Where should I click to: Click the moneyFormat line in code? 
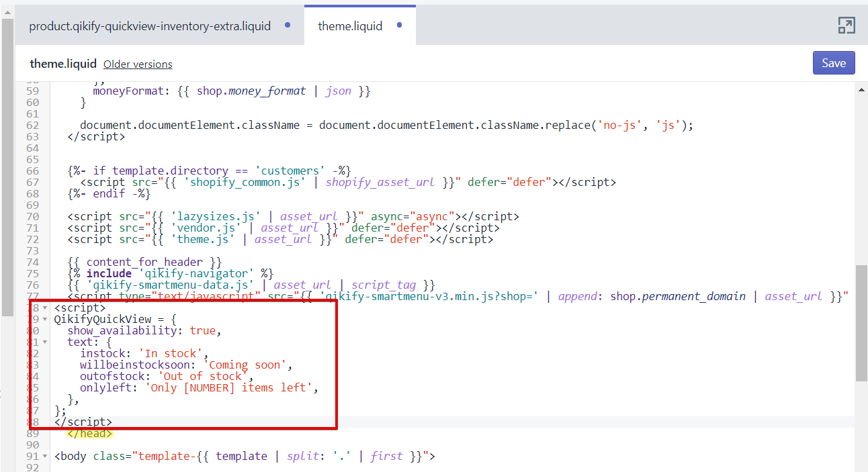(232, 91)
